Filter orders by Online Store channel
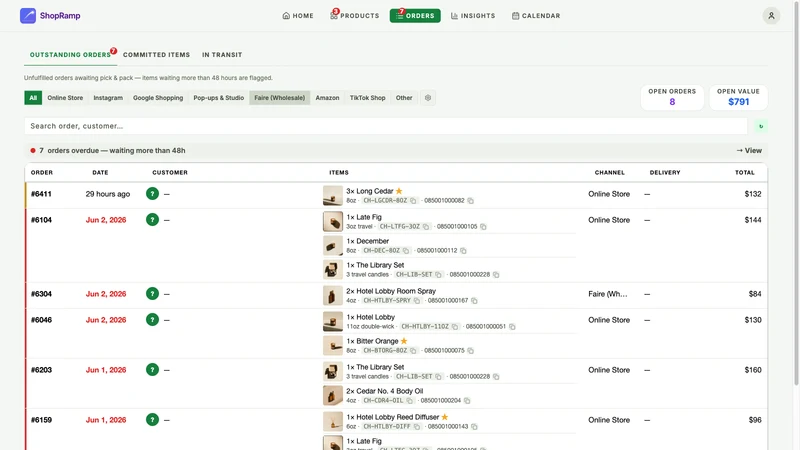This screenshot has width=800, height=450. [65, 98]
